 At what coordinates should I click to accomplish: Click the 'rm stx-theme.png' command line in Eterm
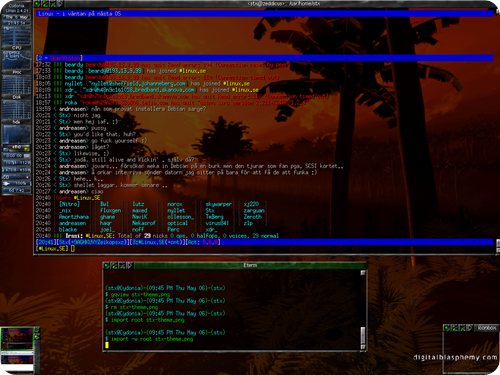pos(131,307)
